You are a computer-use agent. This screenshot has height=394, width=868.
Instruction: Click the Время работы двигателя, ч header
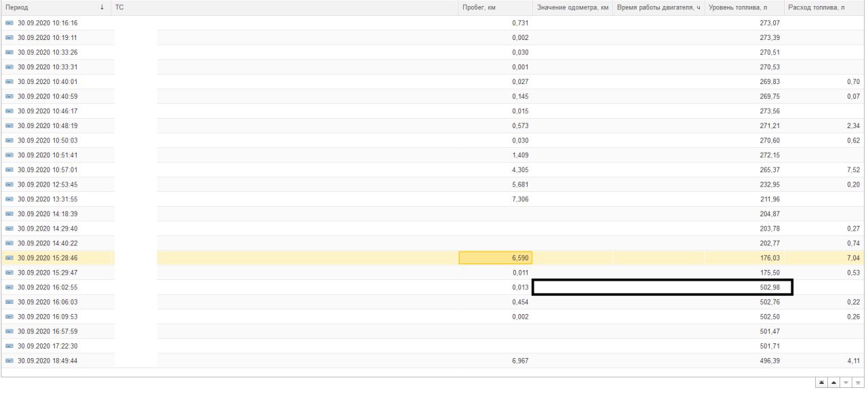point(658,7)
